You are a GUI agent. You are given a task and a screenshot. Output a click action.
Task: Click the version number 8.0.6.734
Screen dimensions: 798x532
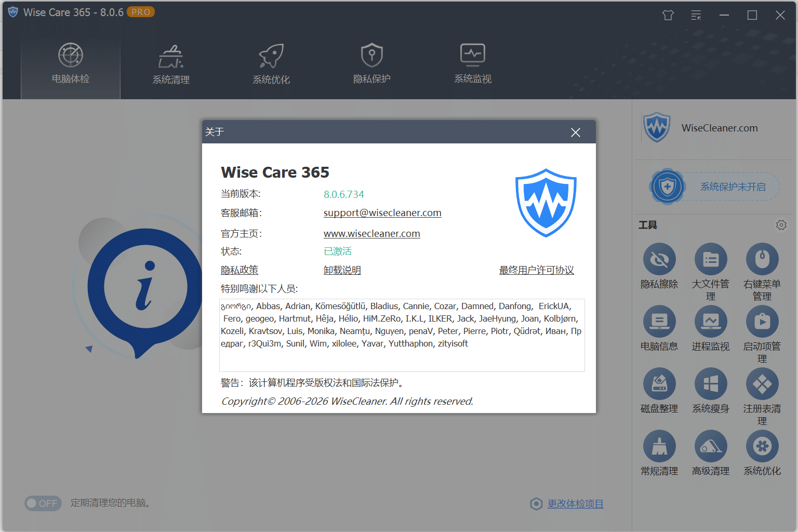tap(344, 194)
